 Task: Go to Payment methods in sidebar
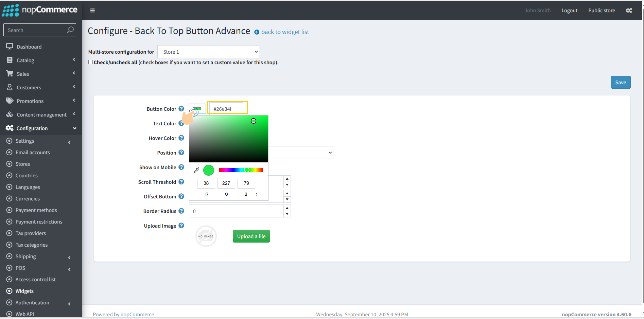[x=36, y=210]
